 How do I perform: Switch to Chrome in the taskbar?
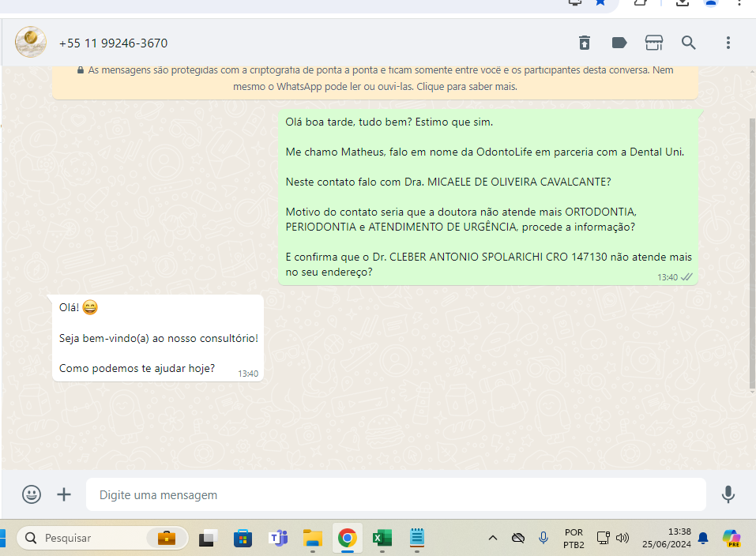(347, 538)
